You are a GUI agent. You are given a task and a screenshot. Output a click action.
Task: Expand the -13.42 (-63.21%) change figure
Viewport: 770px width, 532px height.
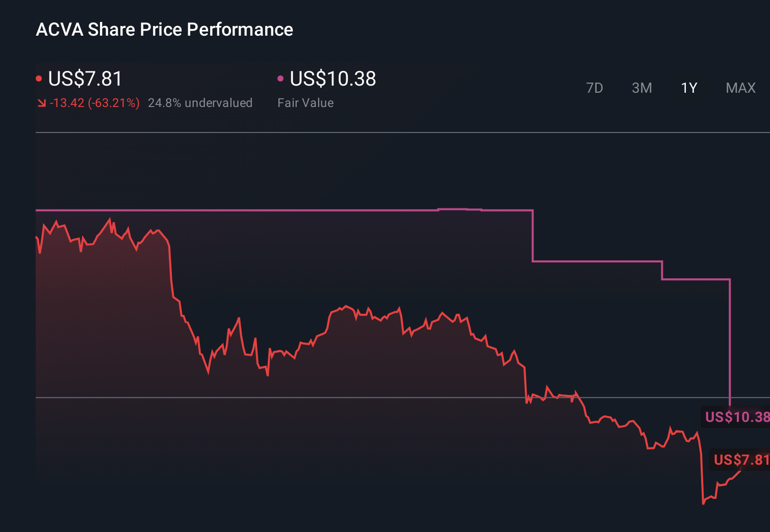[x=95, y=102]
